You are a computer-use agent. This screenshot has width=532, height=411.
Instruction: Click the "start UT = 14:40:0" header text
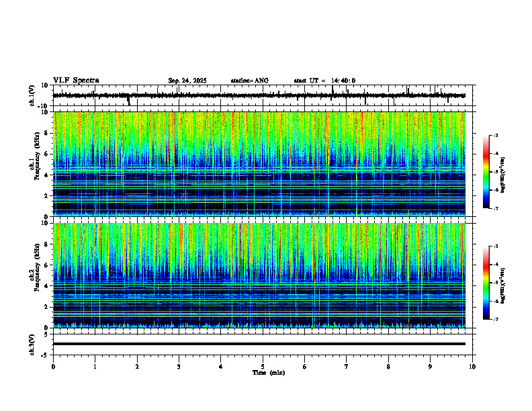(x=324, y=81)
